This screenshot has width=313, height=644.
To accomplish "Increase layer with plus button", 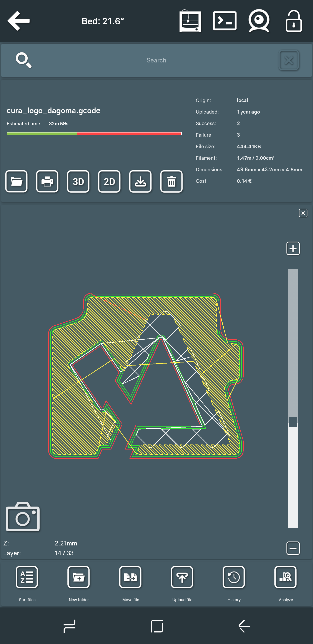I will [x=293, y=248].
